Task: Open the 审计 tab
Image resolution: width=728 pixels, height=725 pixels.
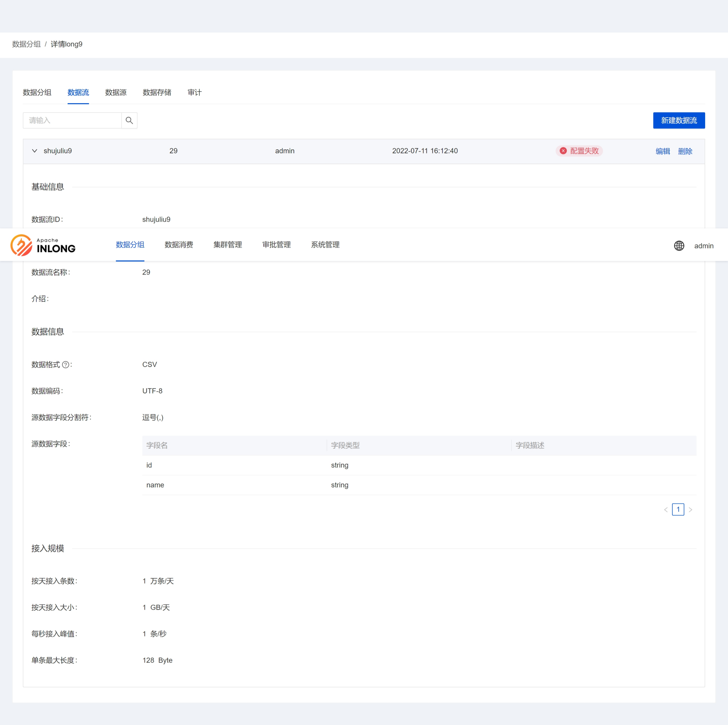Action: tap(195, 92)
